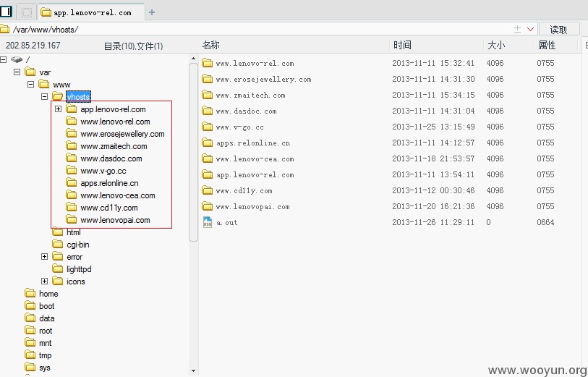
Task: Select tmp folder in tree
Action: point(45,355)
